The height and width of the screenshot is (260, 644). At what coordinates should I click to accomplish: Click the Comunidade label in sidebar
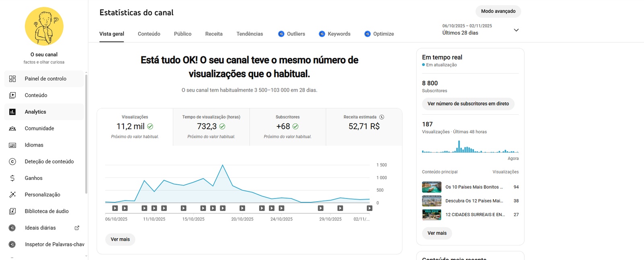[39, 128]
